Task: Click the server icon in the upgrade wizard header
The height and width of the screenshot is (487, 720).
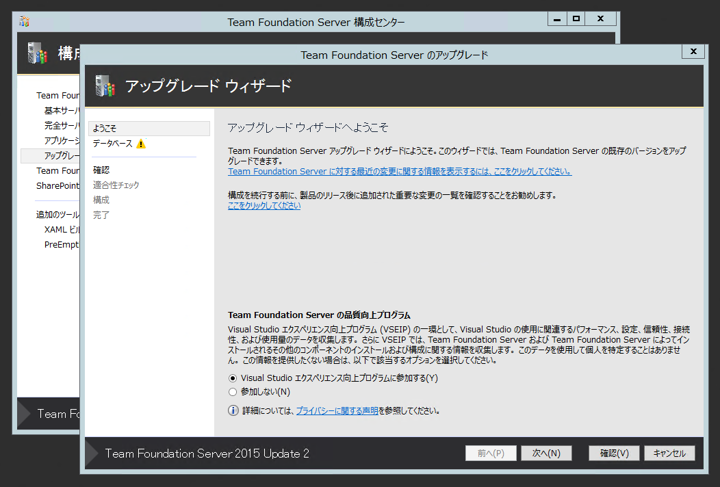Action: [105, 86]
